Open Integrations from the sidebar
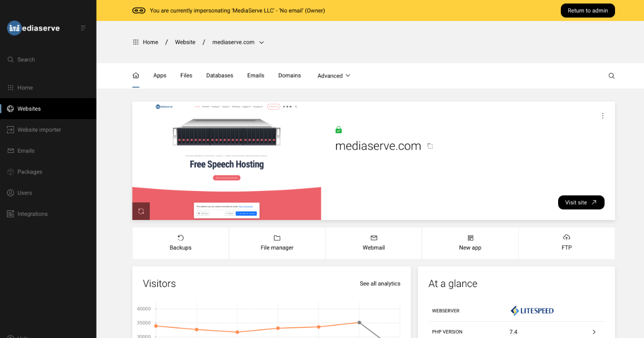Screen dimensions: 644x338 click(x=32, y=214)
